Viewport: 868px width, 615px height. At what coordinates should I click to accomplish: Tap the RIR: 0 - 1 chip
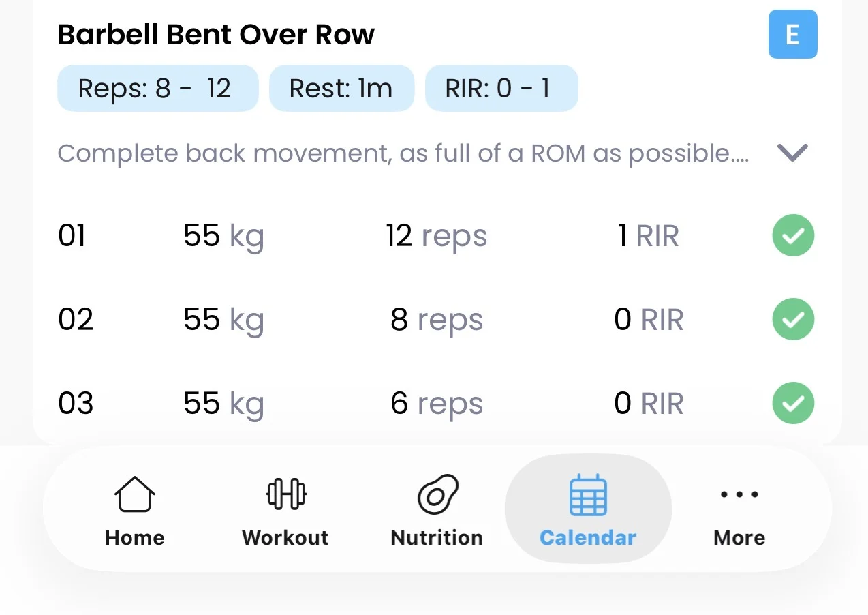point(501,89)
